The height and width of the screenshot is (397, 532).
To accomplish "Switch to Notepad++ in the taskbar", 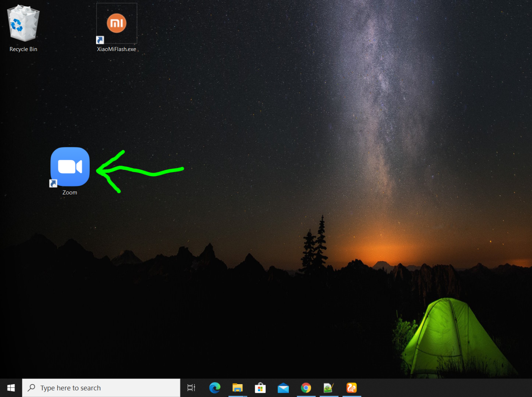I will pos(329,388).
